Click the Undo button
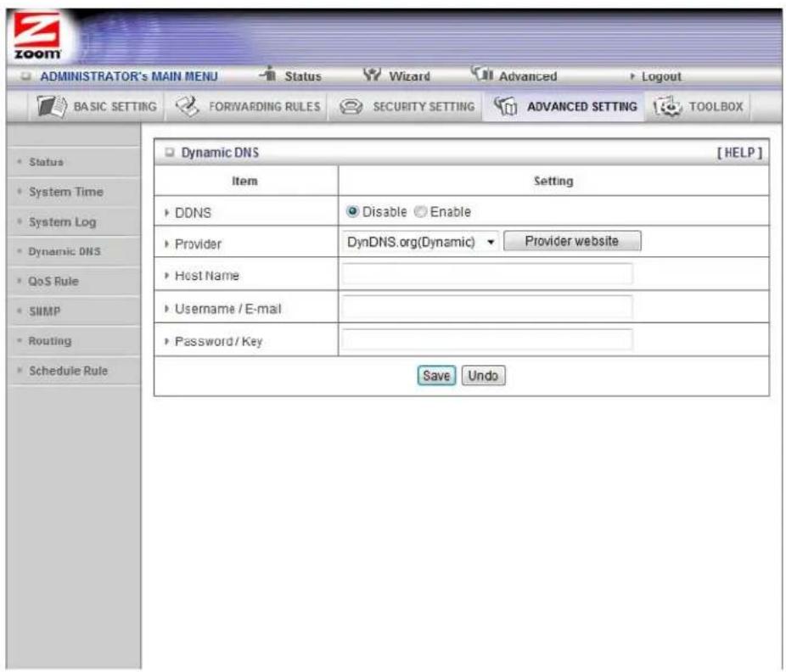 coord(483,375)
